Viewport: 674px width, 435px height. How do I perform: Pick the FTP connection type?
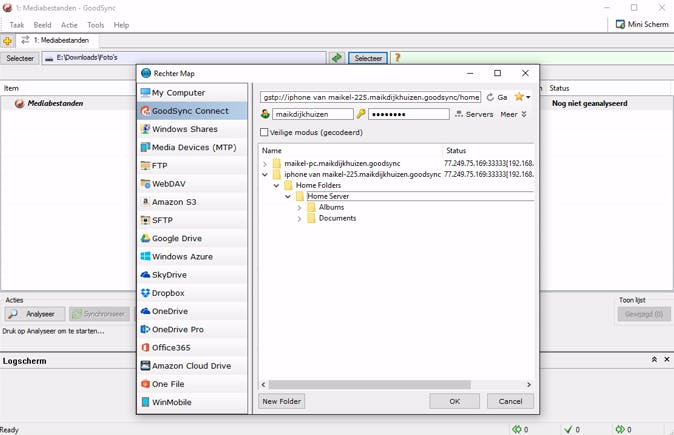(193, 165)
